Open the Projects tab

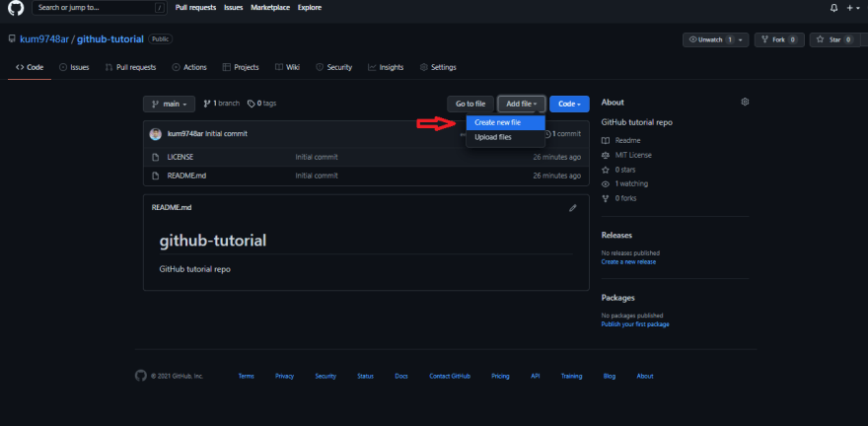(241, 67)
